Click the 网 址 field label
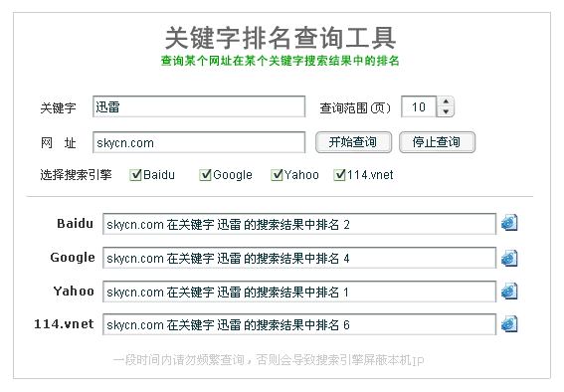The width and height of the screenshot is (564, 392). tap(58, 143)
